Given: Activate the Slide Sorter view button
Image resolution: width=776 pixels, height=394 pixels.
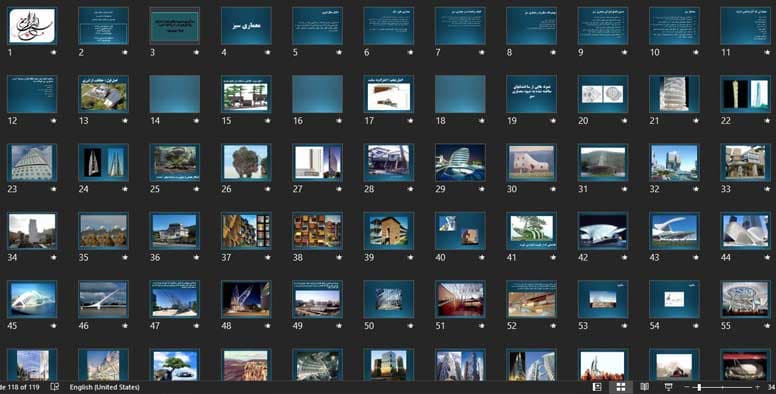Looking at the screenshot, I should tap(621, 387).
